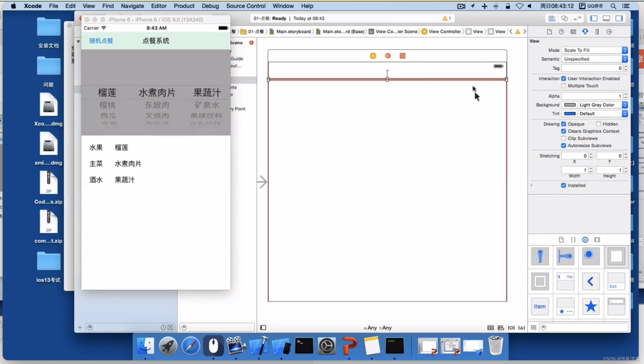Open the Identity inspector
This screenshot has height=364, width=644.
[x=573, y=32]
